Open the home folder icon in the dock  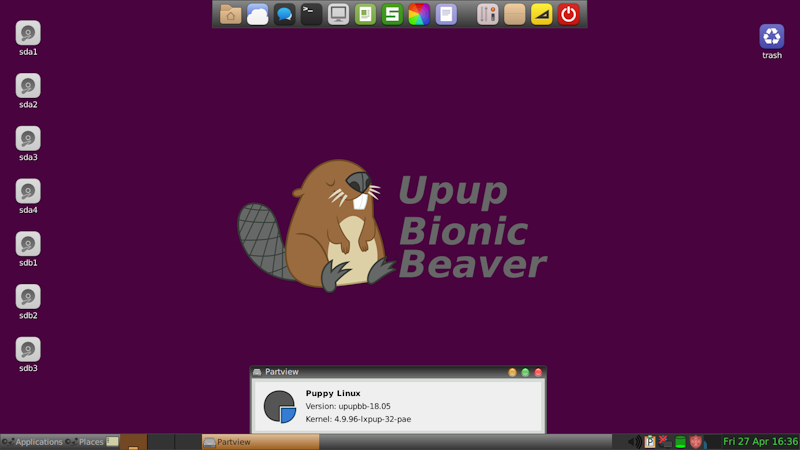click(x=231, y=14)
